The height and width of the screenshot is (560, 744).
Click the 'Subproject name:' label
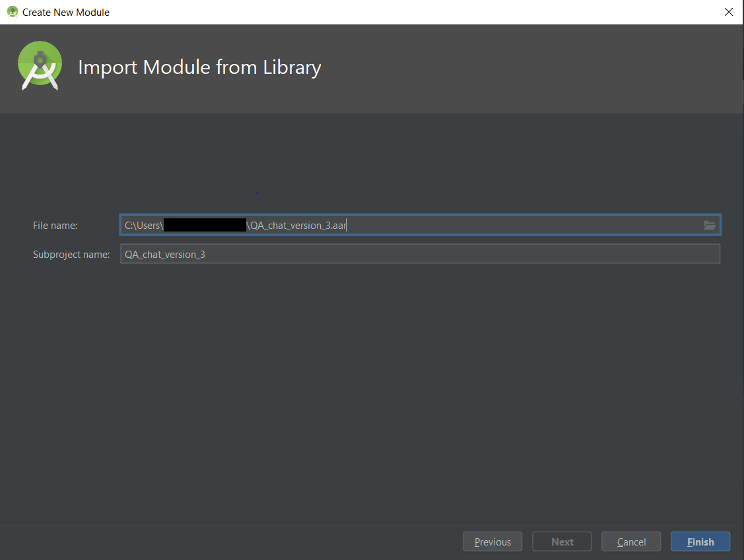tap(71, 255)
